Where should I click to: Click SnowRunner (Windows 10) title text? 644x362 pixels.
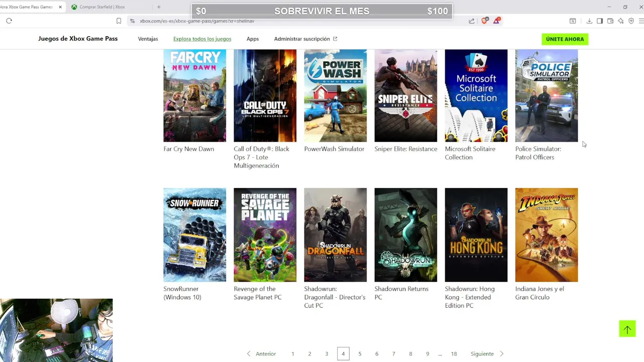(x=182, y=293)
